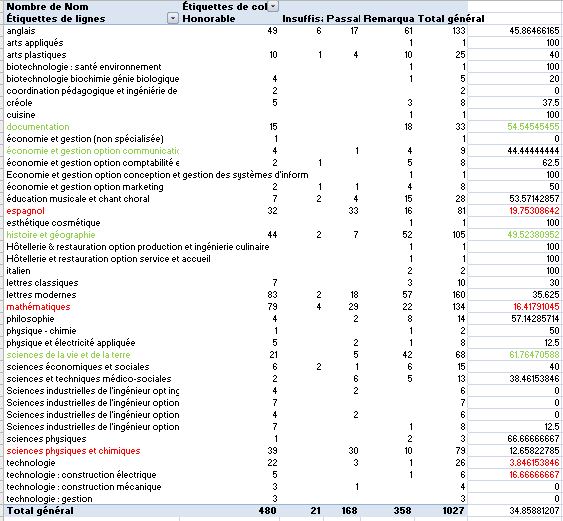
Task: Select histoire et géographie total 105
Action: coord(458,235)
